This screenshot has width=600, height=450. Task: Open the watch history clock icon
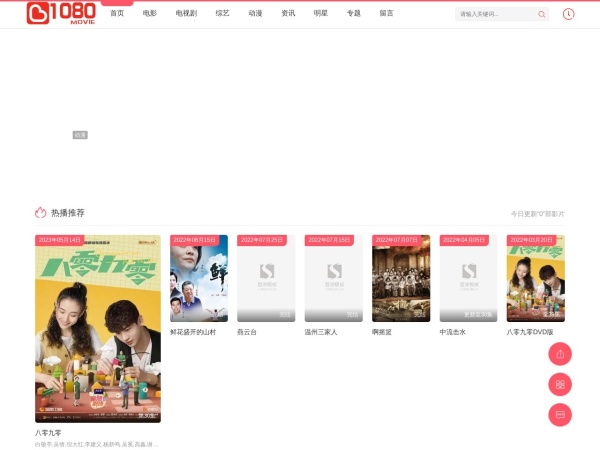[569, 14]
